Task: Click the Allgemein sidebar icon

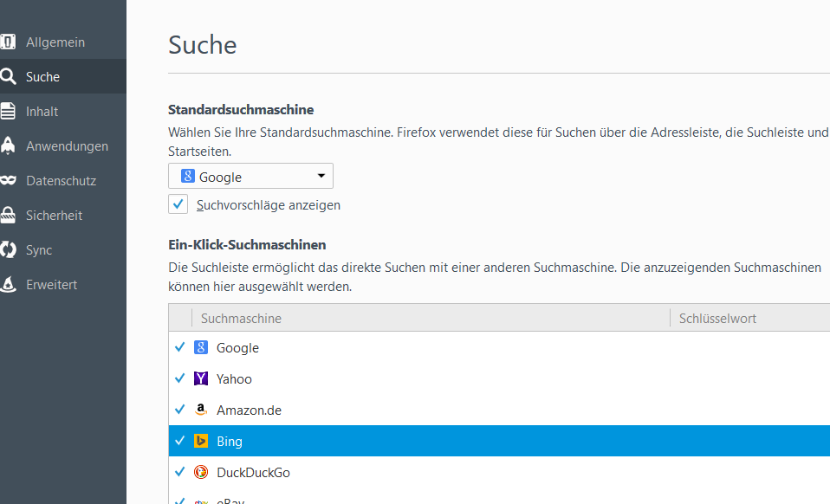Action: [8, 42]
